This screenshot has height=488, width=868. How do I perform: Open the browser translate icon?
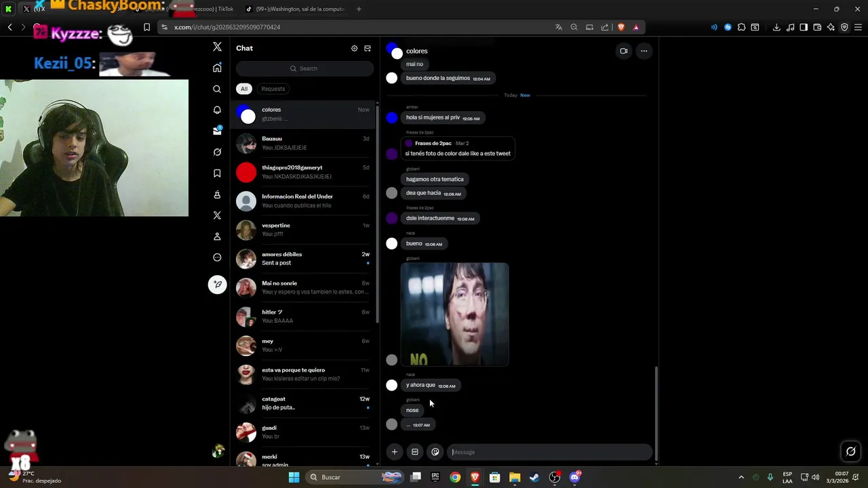pos(559,27)
